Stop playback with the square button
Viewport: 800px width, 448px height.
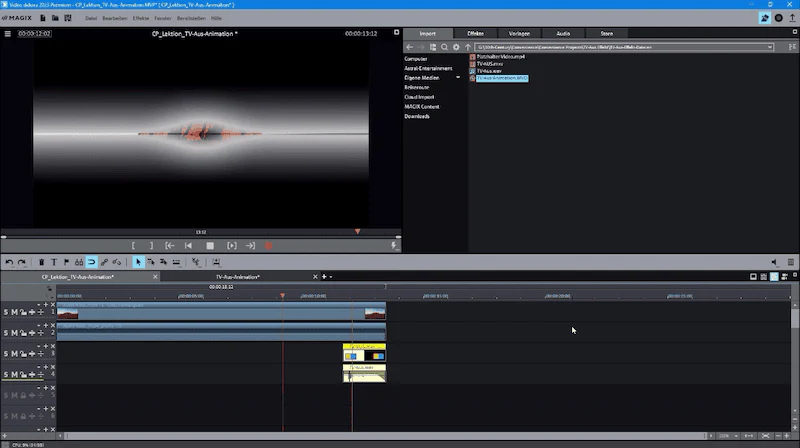click(x=210, y=246)
